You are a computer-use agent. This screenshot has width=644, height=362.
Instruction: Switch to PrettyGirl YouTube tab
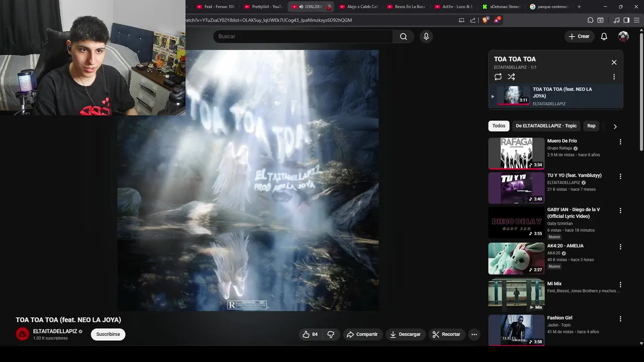[263, 7]
